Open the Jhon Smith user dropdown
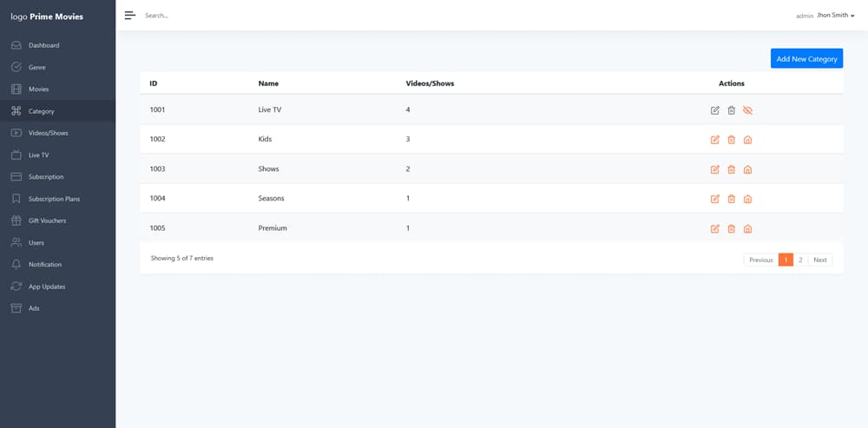The width and height of the screenshot is (868, 428). point(836,16)
